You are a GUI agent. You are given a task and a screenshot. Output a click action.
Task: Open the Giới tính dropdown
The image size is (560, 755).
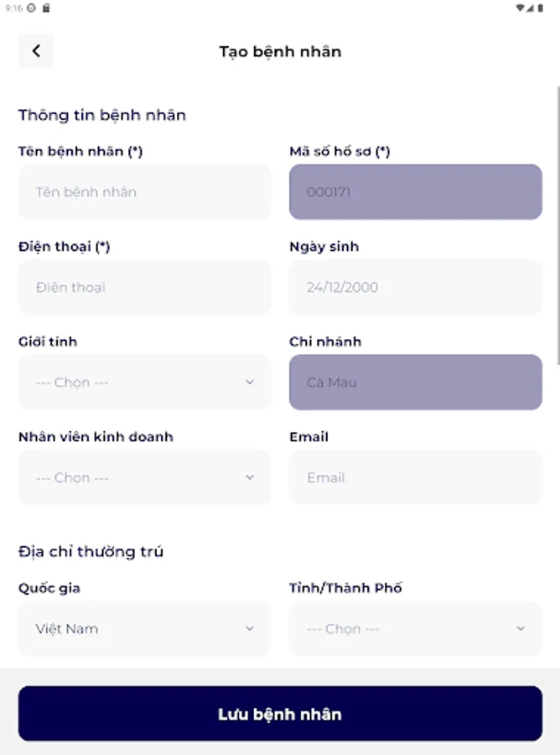click(x=144, y=383)
